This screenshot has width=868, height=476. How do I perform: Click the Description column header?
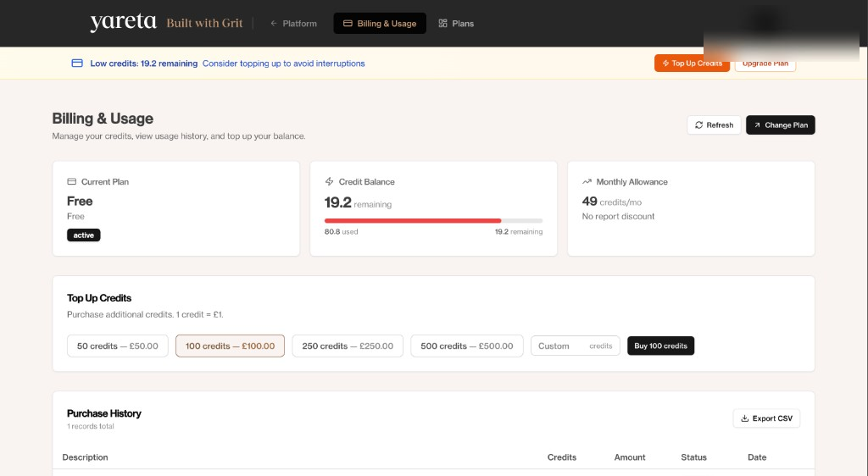[85, 457]
